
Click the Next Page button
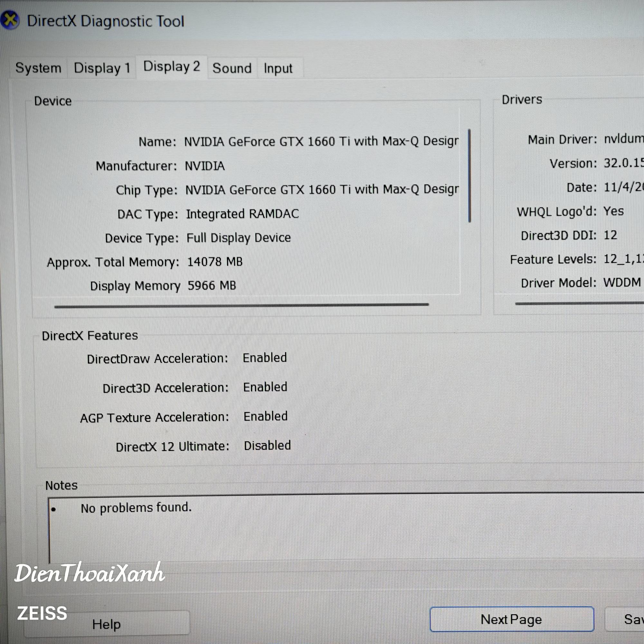[x=512, y=619]
